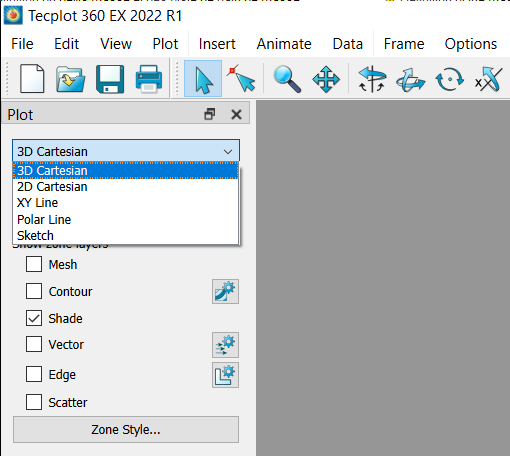The image size is (510, 456).
Task: Select 2D Cartesian plot type
Action: coord(126,187)
